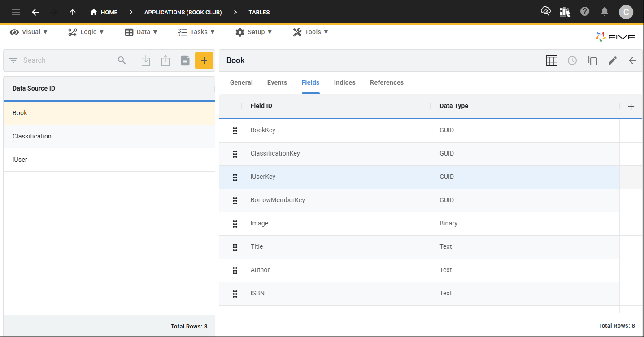
Task: Click the cloud deploy icon
Action: (x=545, y=12)
